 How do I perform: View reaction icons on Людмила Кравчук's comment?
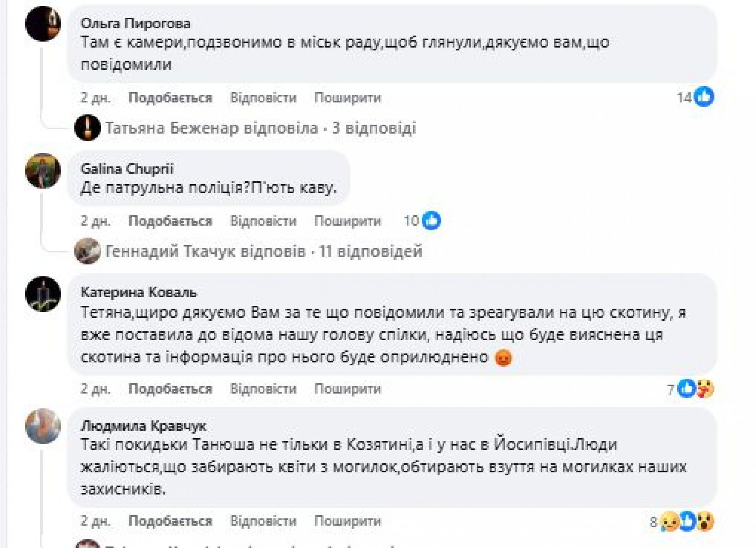[687, 522]
